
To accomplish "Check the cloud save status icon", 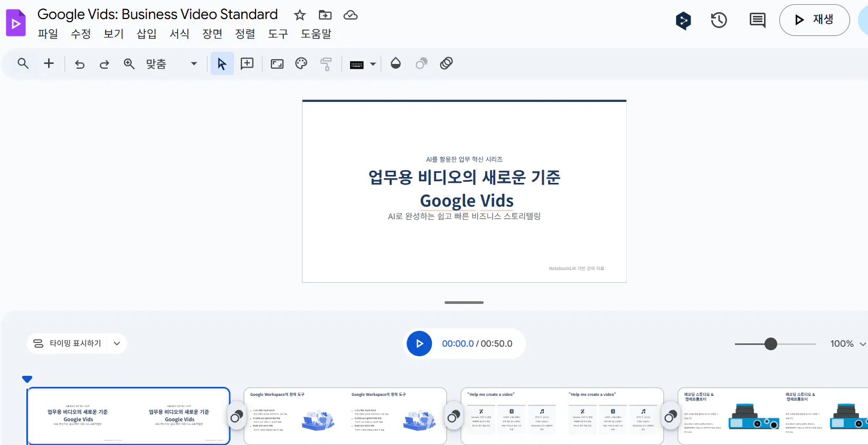I will [x=351, y=15].
